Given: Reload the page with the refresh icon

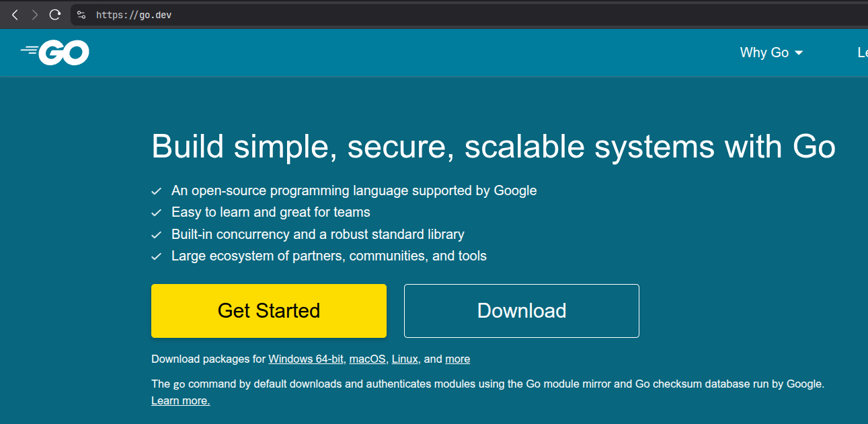Looking at the screenshot, I should point(55,15).
